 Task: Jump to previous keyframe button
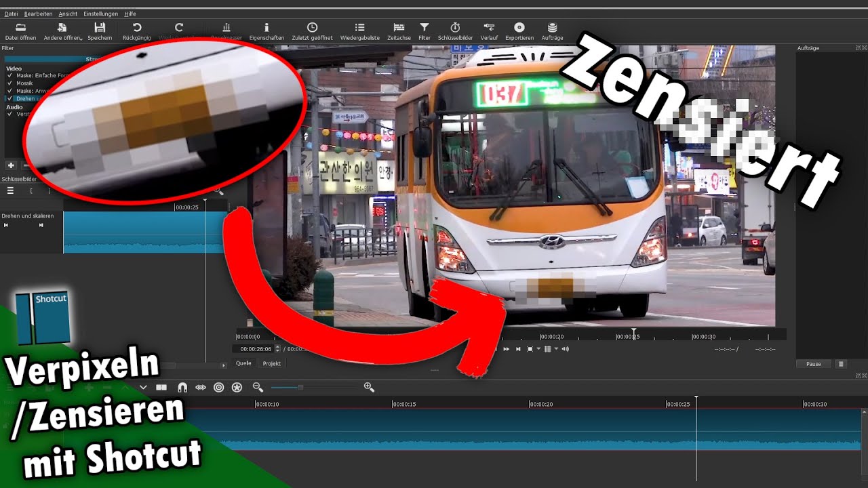point(6,225)
